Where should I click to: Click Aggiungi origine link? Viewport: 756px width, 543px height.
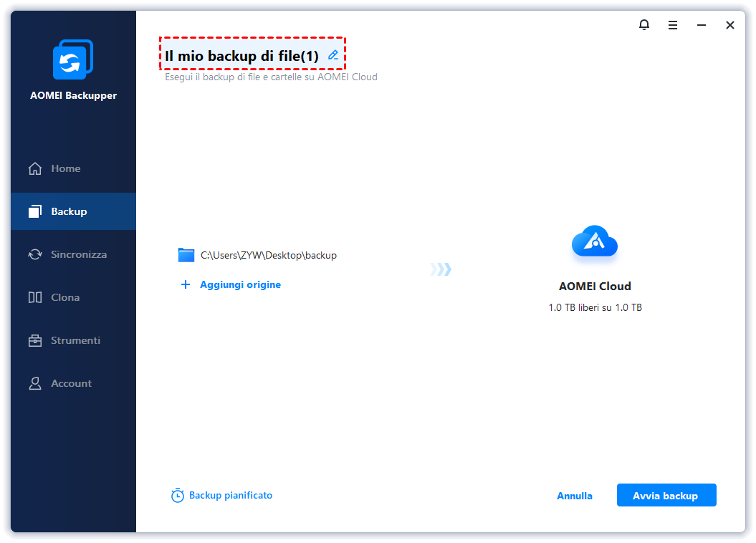[240, 284]
